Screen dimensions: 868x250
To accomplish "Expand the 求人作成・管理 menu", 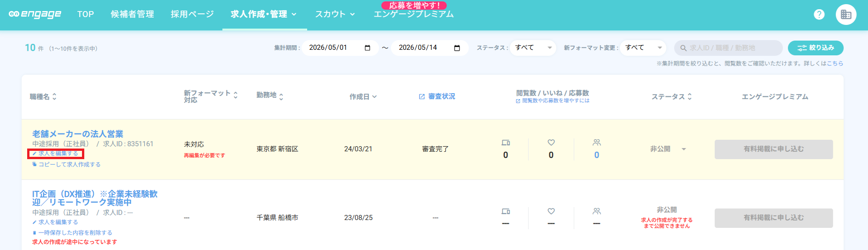I will click(264, 14).
